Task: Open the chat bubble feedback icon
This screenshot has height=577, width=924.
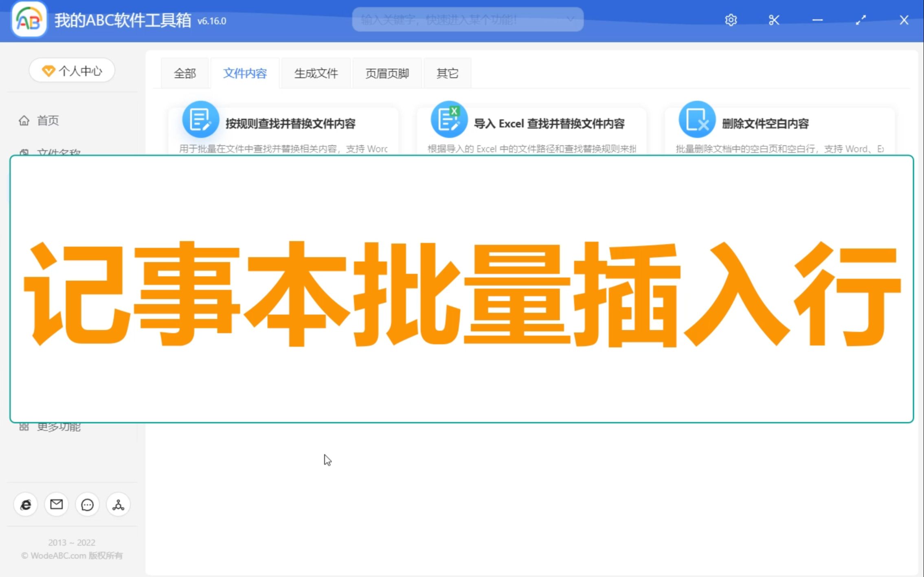Action: [87, 505]
